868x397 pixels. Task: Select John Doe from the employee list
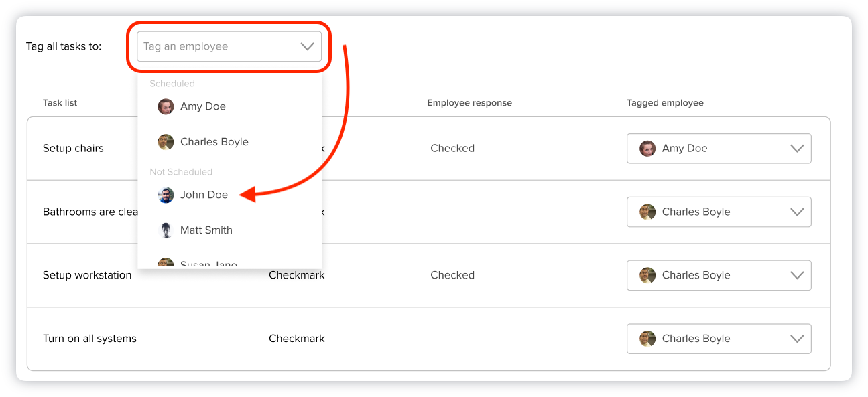click(x=204, y=195)
